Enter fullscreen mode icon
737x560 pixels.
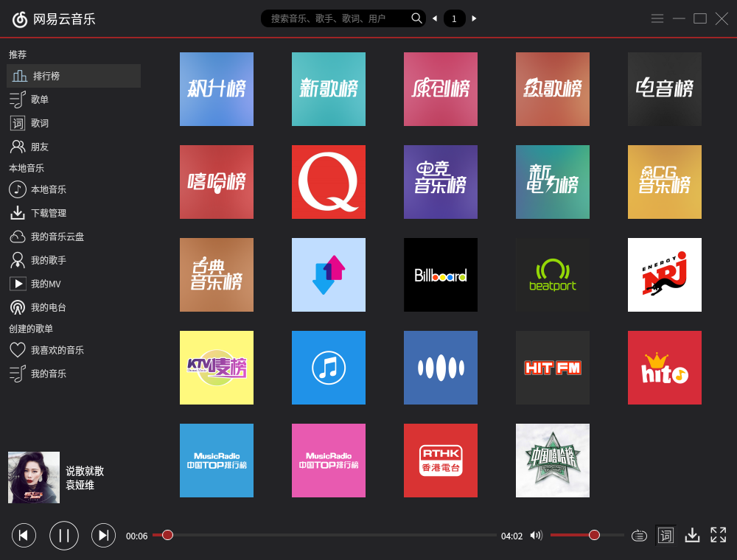coord(718,535)
